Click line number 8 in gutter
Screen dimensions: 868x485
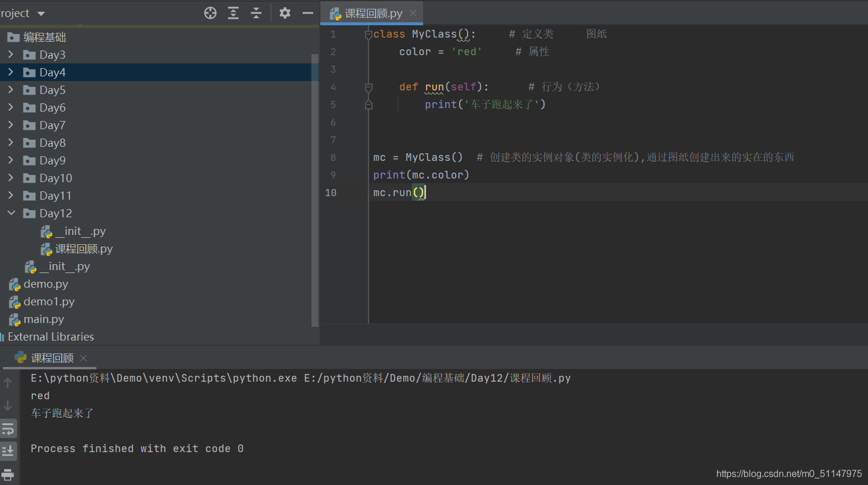click(333, 157)
